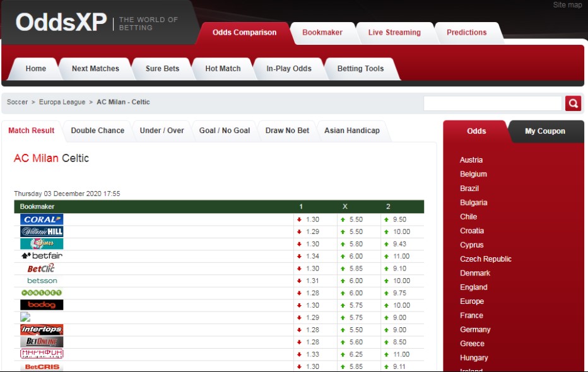Open the BetOnline bookmaker logo

click(42, 342)
